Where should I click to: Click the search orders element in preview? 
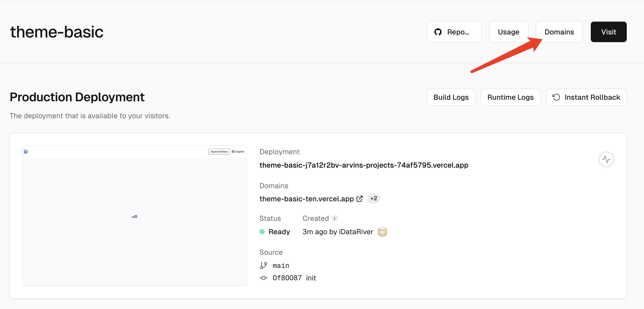(219, 151)
